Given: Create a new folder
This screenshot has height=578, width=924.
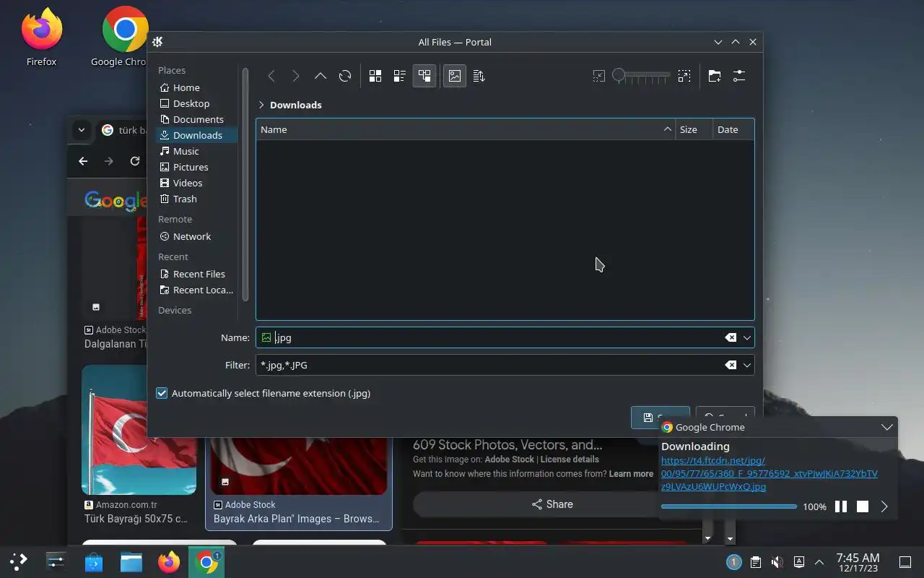Looking at the screenshot, I should click(x=715, y=76).
